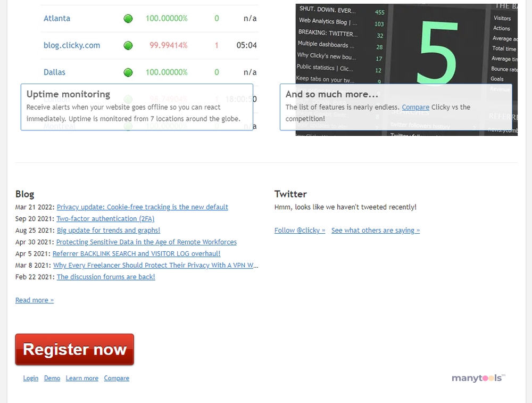Click Follow @clicky link

tap(300, 230)
